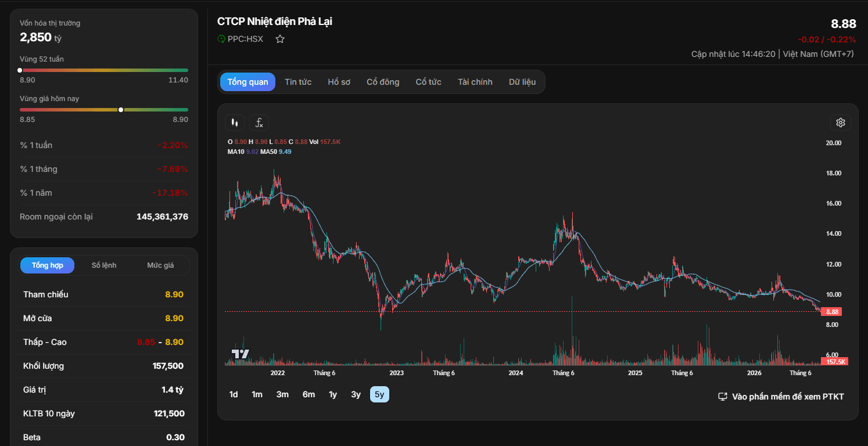The image size is (868, 446).
Task: Click the company name CTCP Nhiệt điện Phả Lại
Action: pos(275,21)
